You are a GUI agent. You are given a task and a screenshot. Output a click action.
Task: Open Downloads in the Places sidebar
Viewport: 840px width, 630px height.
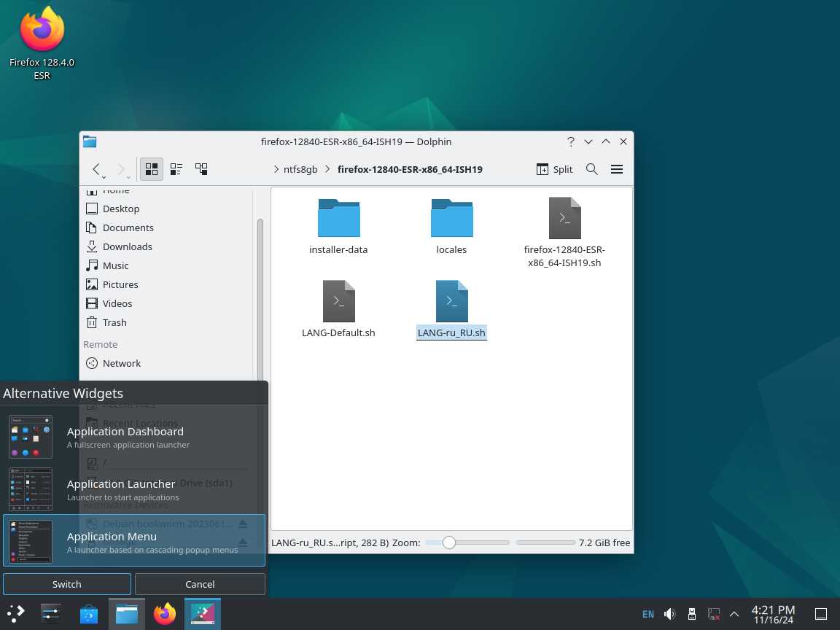point(127,246)
